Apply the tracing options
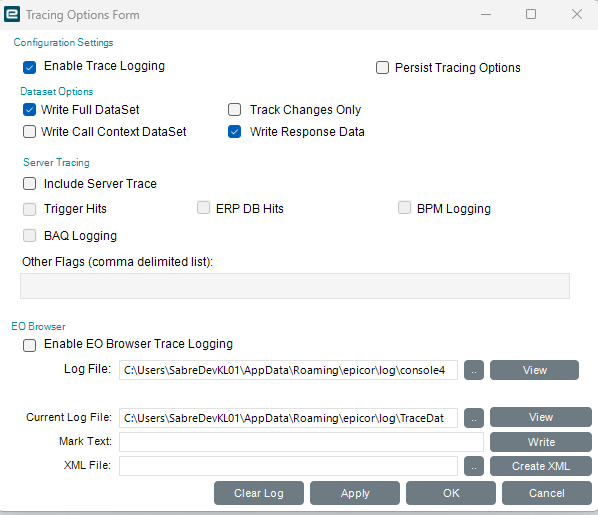 [355, 493]
